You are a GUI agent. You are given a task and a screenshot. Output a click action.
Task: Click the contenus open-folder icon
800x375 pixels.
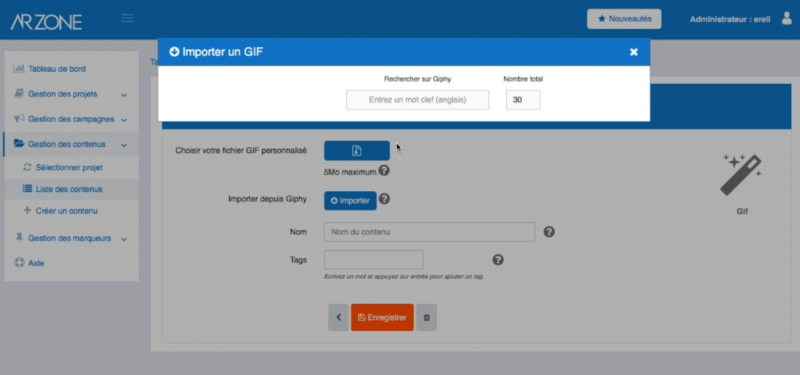[x=19, y=144]
